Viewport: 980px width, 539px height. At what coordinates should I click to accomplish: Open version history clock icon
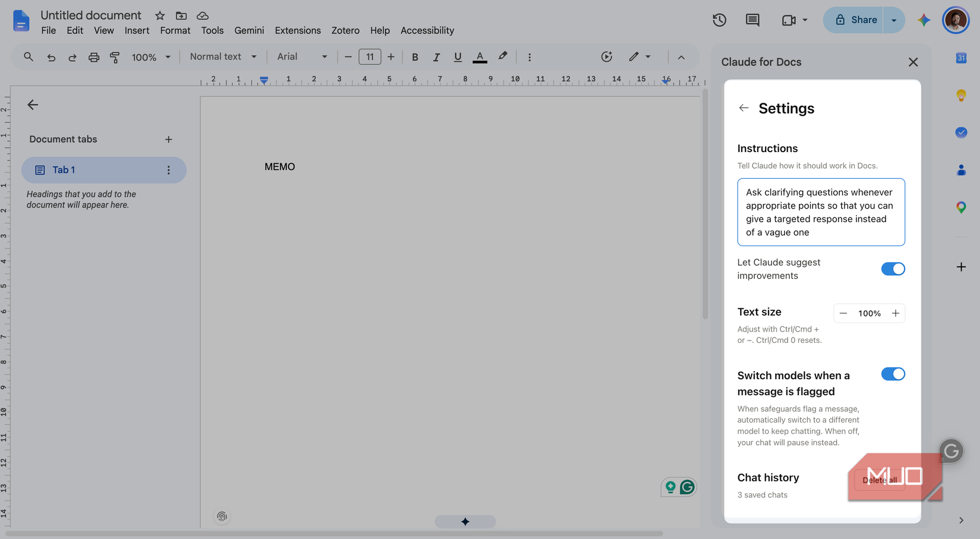[719, 20]
